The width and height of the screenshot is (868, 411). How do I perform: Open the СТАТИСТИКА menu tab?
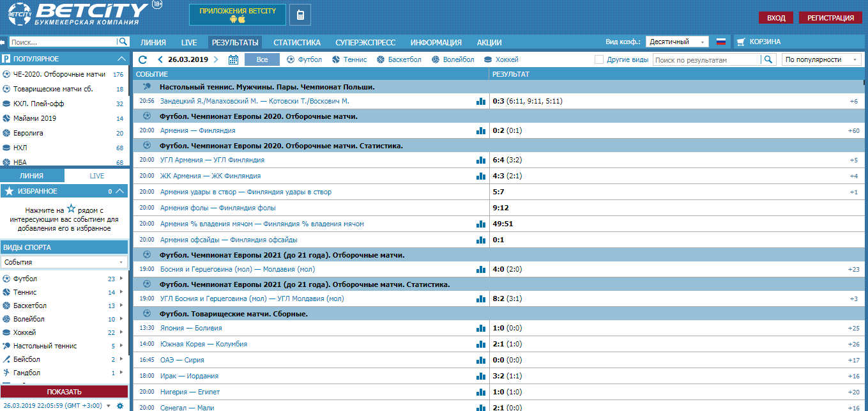click(x=297, y=43)
